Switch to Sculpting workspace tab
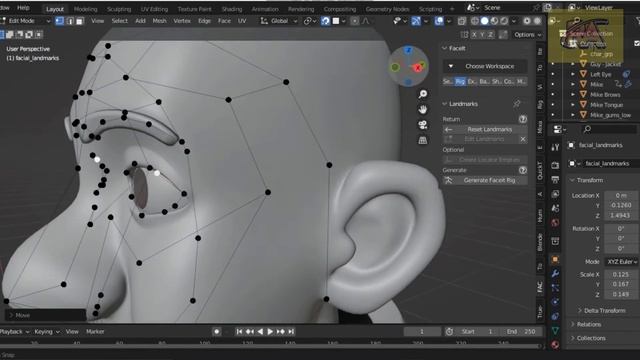This screenshot has width=640, height=360. (119, 9)
